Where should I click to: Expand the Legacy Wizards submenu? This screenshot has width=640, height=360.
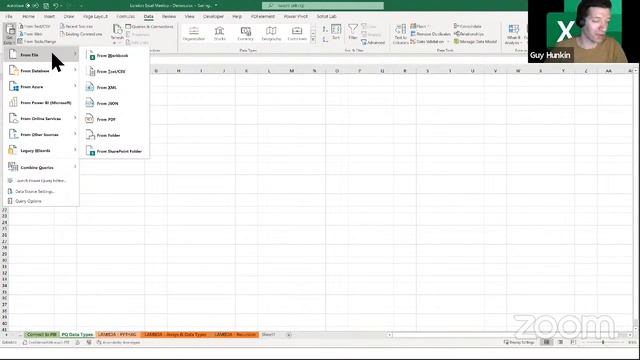42,151
